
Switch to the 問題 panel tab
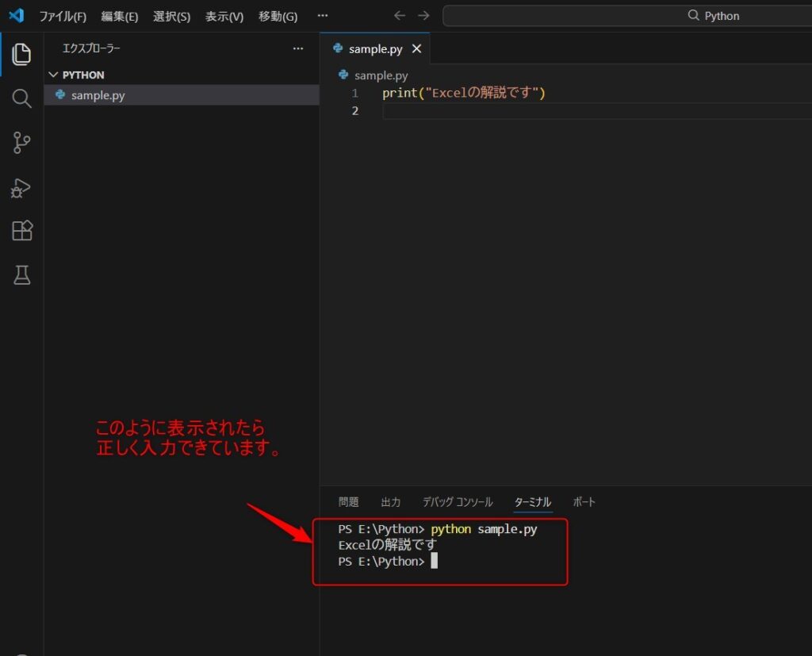click(x=348, y=502)
